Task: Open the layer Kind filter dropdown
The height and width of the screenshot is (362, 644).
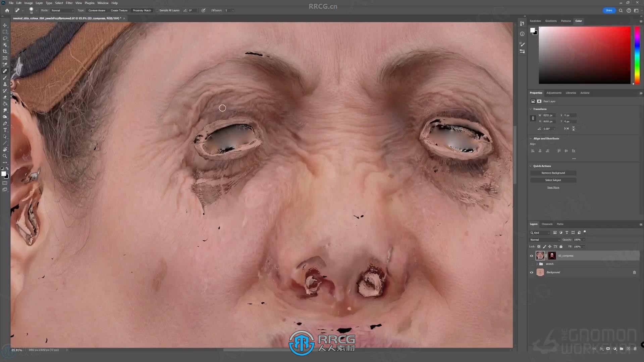Action: 540,233
